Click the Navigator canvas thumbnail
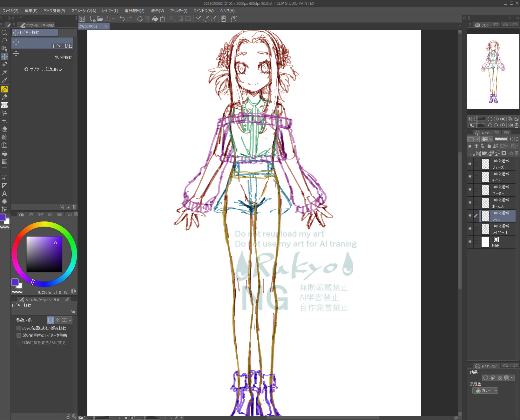This screenshot has height=420, width=520. 493,71
